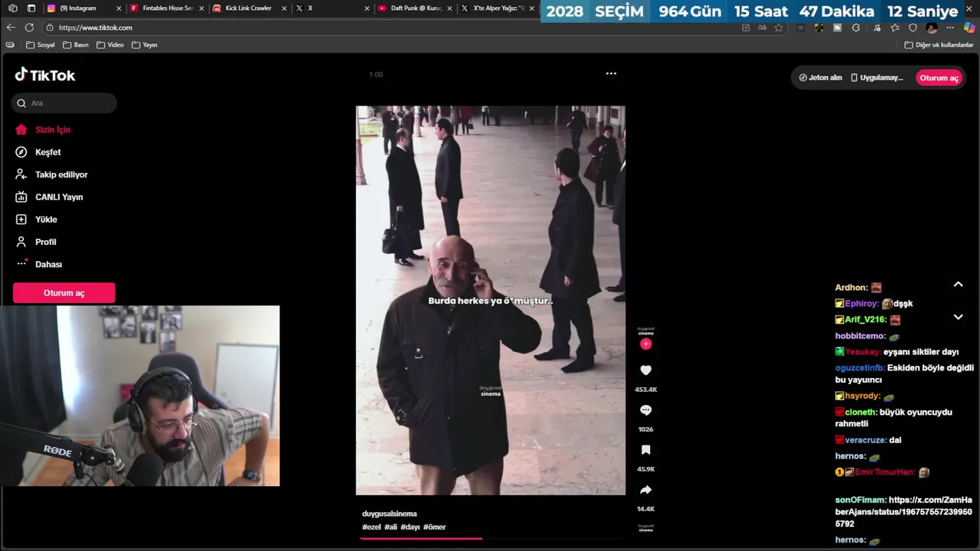
Task: Click Uygulamayı get app link
Action: [x=877, y=77]
